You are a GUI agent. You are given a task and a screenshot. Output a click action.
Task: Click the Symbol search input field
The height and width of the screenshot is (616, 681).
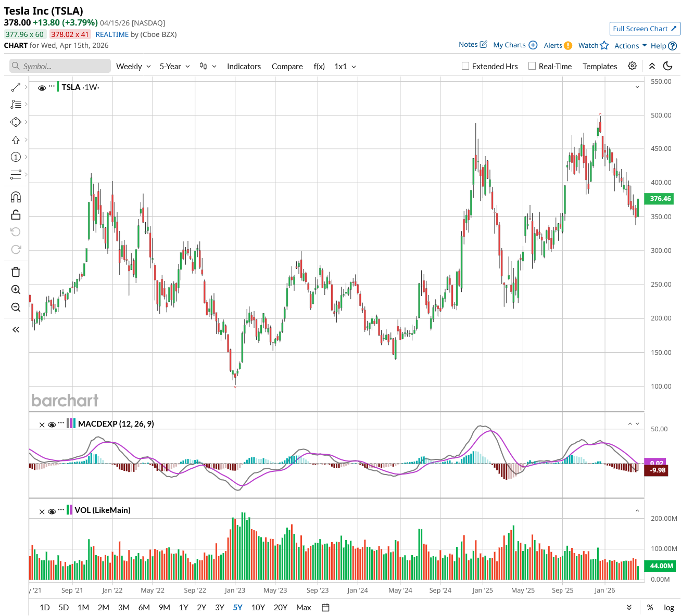pyautogui.click(x=60, y=66)
